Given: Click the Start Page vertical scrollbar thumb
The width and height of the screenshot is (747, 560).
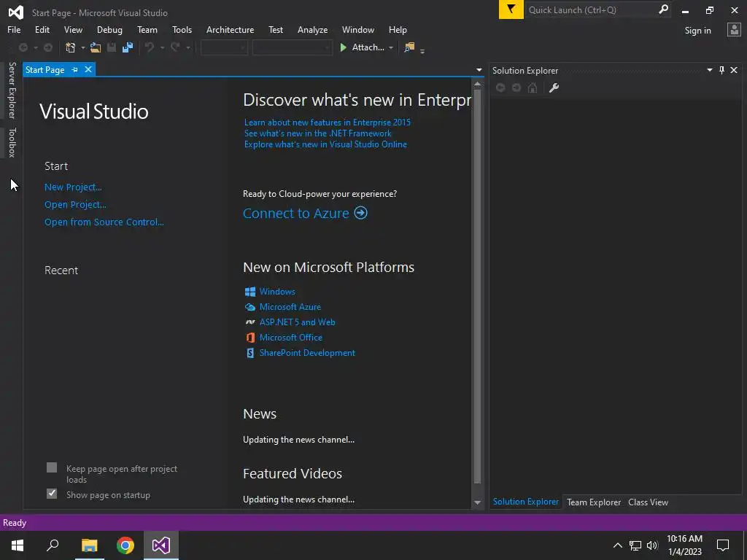Looking at the screenshot, I should pos(477,286).
